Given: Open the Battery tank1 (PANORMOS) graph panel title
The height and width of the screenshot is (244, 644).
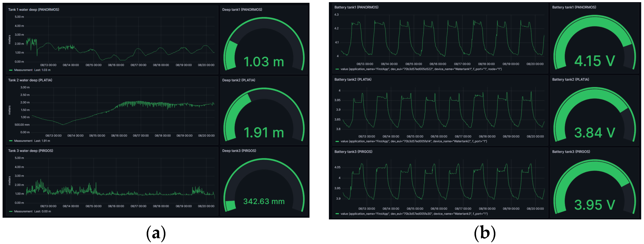Looking at the screenshot, I should (x=356, y=7).
